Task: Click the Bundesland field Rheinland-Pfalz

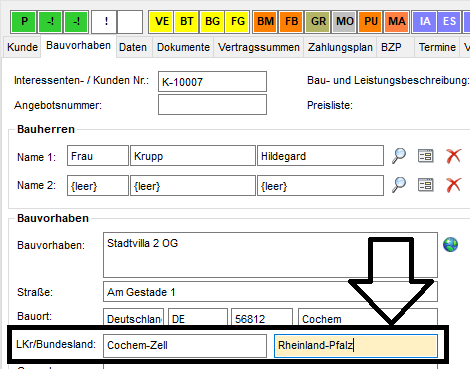Action: pyautogui.click(x=356, y=346)
